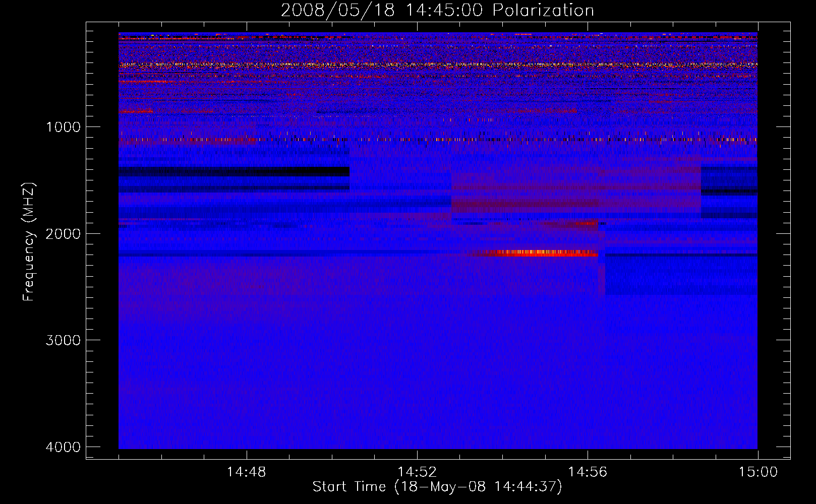Click the '14:56' time tick label
Screen dimensions: 816x504
pos(588,472)
